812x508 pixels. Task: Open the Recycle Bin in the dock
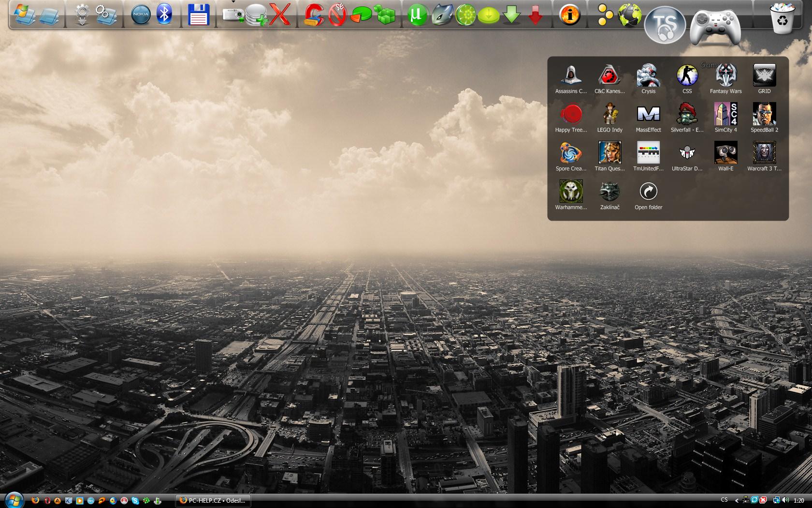(x=782, y=18)
